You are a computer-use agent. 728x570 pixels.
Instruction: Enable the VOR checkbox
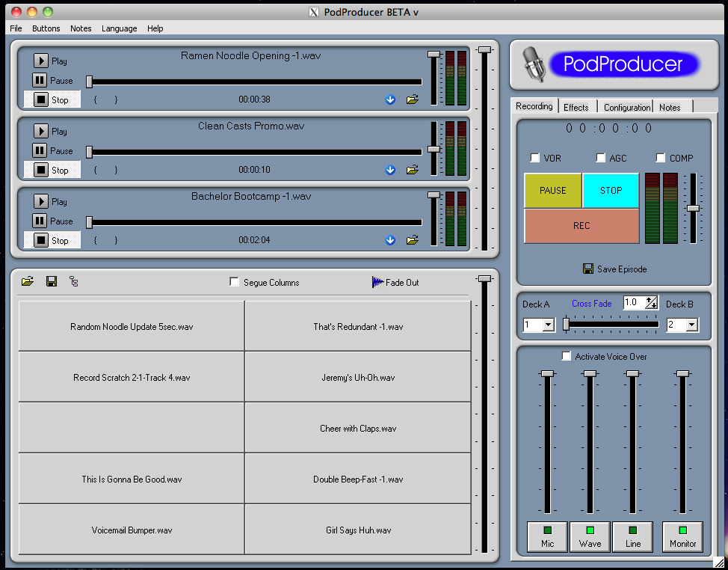[534, 158]
